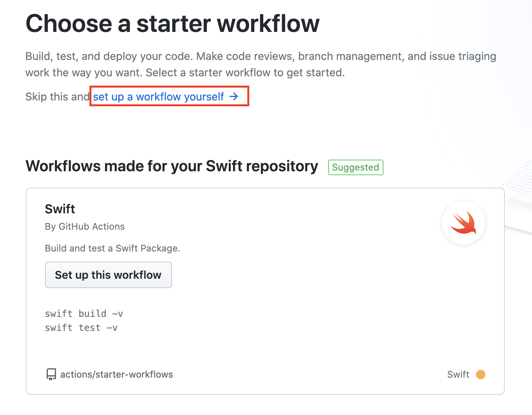
Task: Click the green 'Suggested' badge
Action: 355,167
